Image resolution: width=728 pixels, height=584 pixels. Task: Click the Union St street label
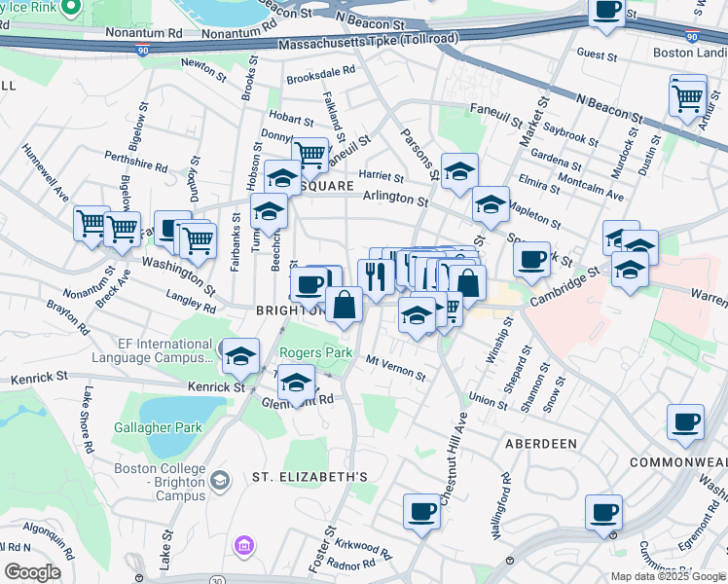coord(488,401)
